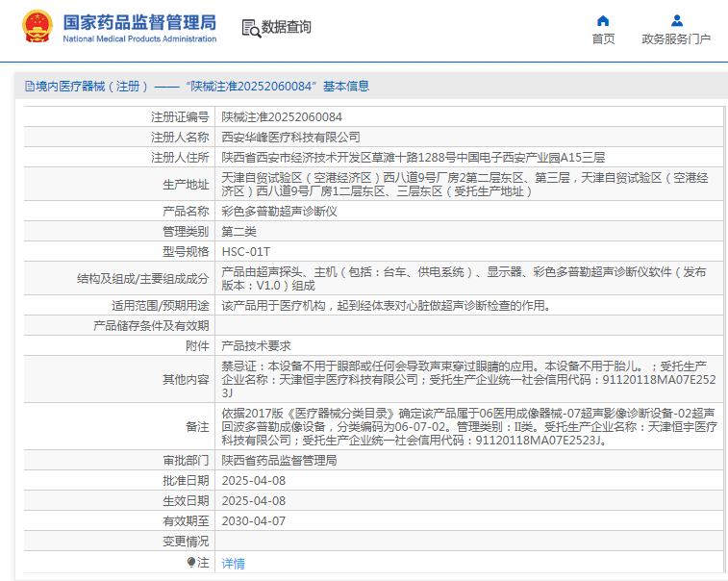Select registrant name 西安华峰医疗科技有限公司
728x581 pixels.
tap(290, 137)
